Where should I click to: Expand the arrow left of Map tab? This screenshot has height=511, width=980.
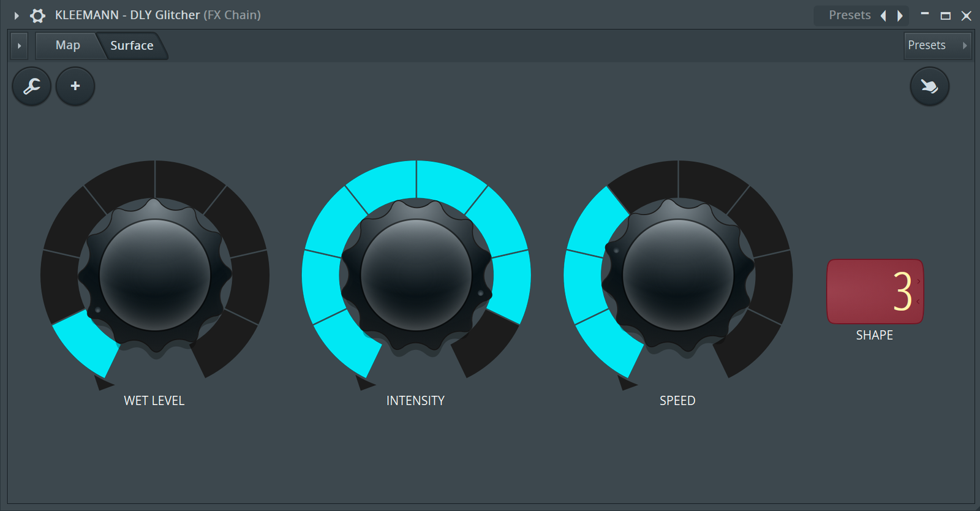point(19,46)
